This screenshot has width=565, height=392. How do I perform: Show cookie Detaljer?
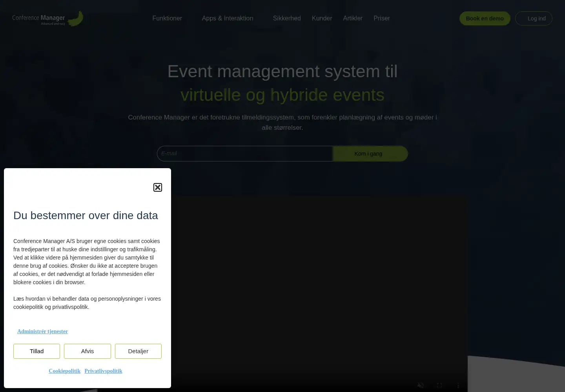click(x=138, y=351)
